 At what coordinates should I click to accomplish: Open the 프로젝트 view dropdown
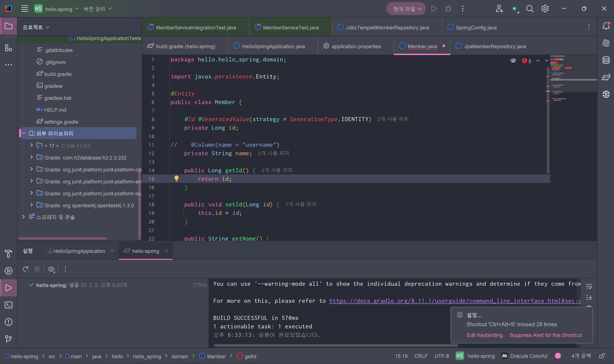coord(36,27)
